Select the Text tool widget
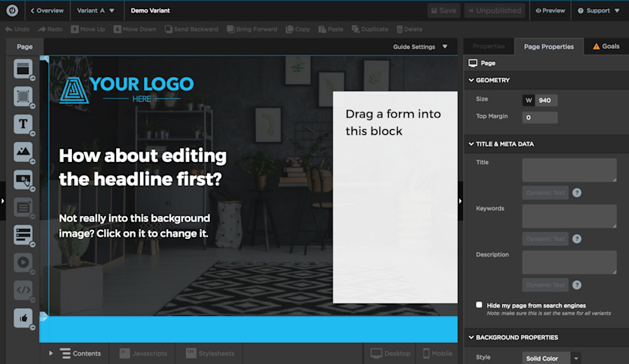Image resolution: width=629 pixels, height=364 pixels. tap(23, 124)
